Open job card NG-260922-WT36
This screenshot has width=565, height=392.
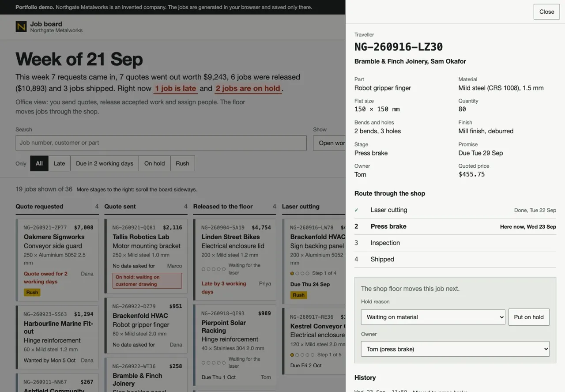(146, 375)
